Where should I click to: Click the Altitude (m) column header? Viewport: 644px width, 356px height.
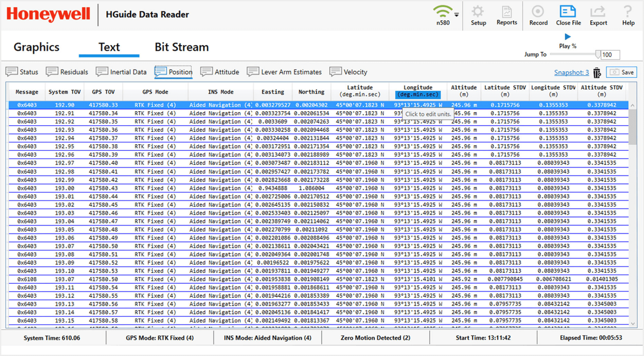coord(464,91)
